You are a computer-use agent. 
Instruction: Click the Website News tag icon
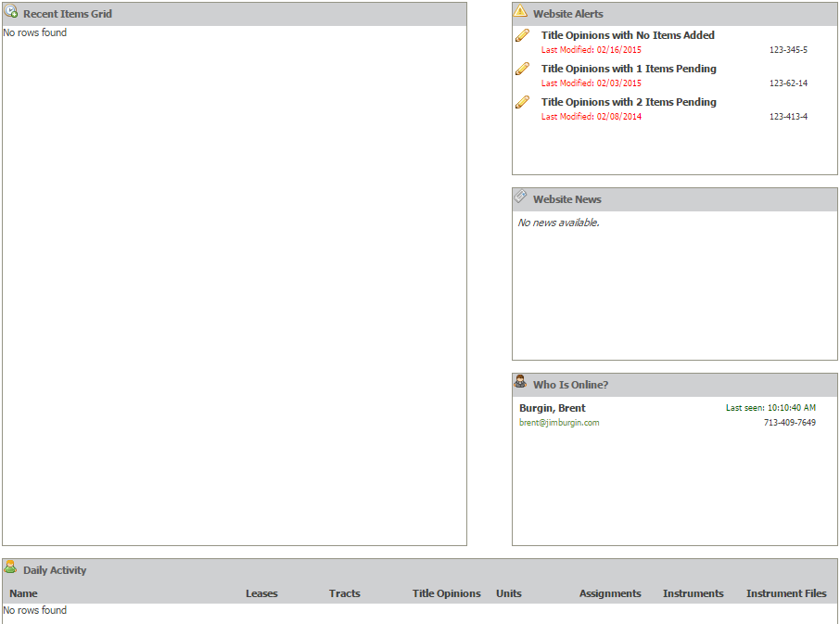(x=520, y=197)
